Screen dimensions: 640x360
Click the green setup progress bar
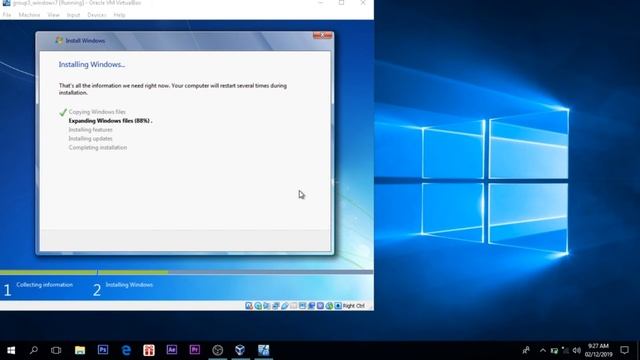(x=84, y=272)
